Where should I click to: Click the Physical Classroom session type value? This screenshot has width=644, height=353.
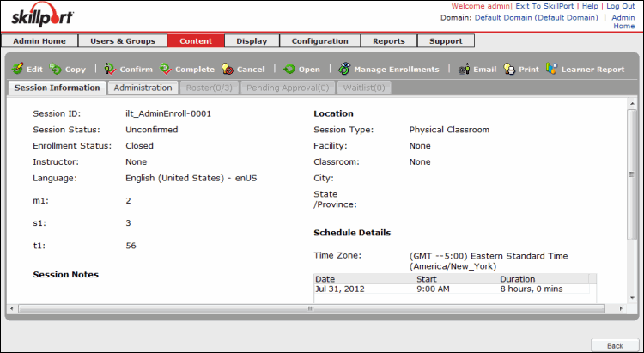449,130
